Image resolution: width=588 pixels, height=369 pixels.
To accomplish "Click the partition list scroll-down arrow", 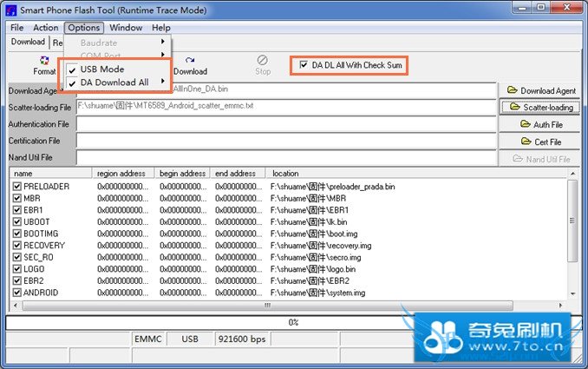I will (x=572, y=293).
